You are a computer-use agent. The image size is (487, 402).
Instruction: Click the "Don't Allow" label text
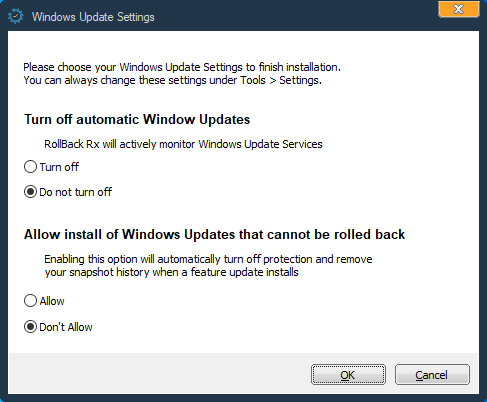tap(66, 327)
